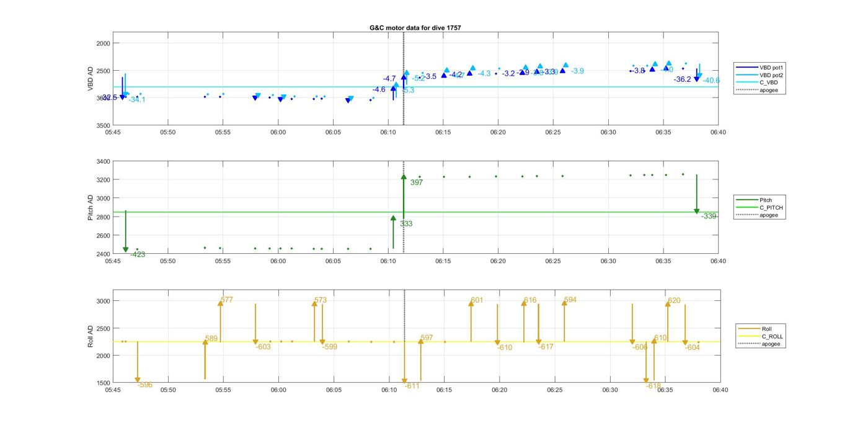This screenshot has height=430, width=868.
Task: Click the roll value label '577'
Action: coord(227,300)
